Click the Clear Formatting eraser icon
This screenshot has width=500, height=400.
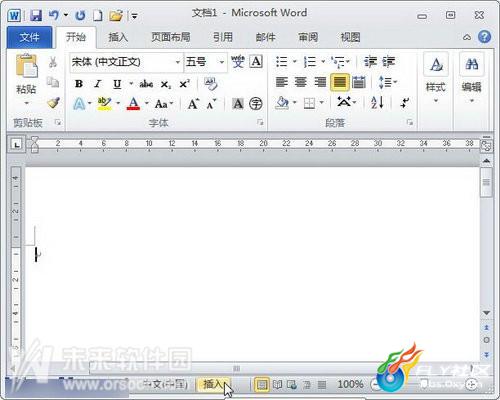coord(211,84)
